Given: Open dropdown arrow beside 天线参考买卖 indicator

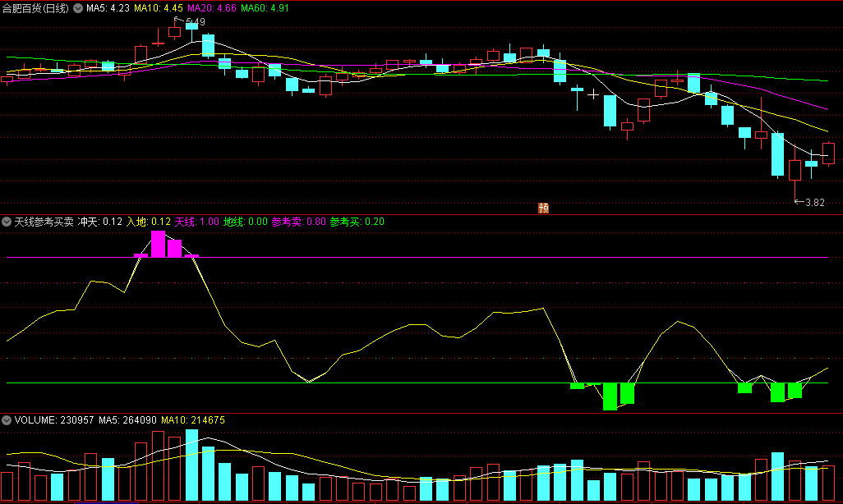Looking at the screenshot, I should 7,222.
